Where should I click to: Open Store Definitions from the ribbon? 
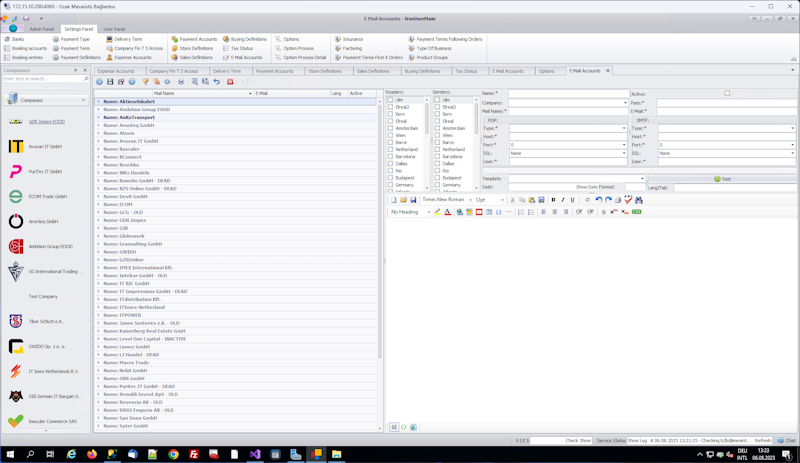point(192,48)
